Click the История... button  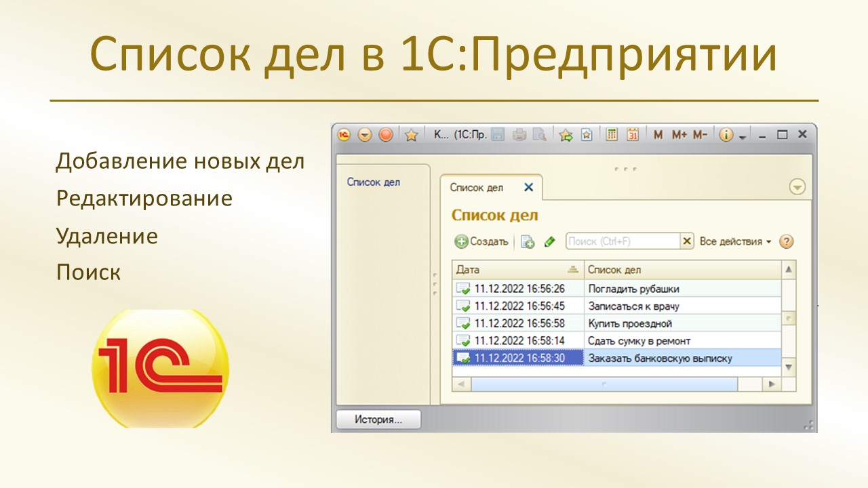(378, 420)
